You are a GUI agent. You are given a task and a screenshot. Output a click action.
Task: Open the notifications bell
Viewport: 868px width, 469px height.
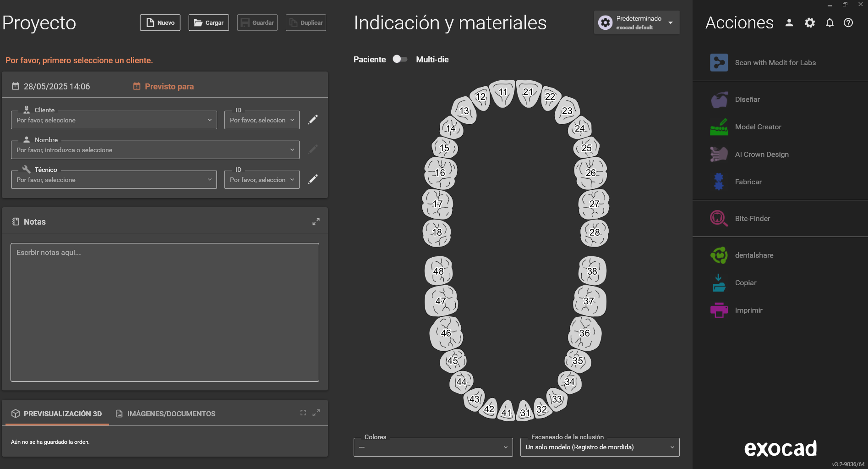tap(829, 23)
